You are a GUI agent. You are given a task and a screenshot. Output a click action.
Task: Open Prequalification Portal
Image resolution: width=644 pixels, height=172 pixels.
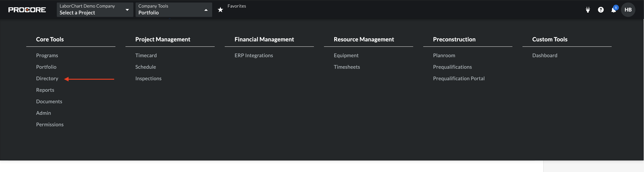[x=459, y=78]
